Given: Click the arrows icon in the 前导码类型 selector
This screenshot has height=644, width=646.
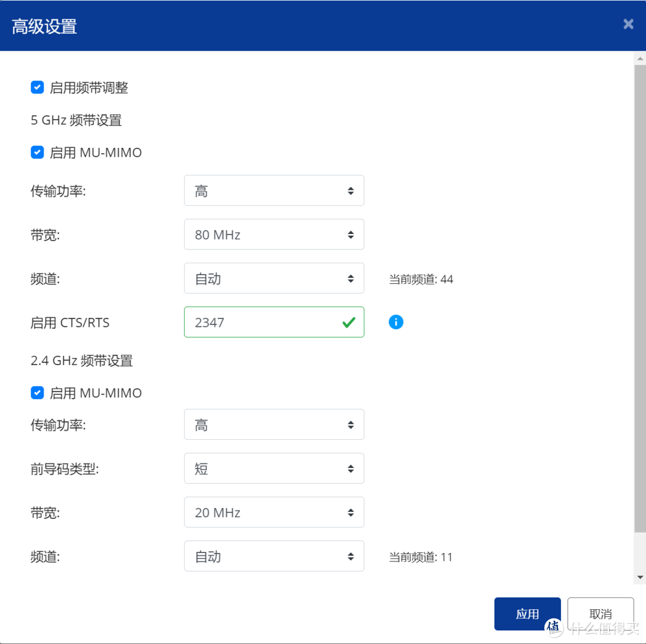Looking at the screenshot, I should tap(351, 469).
